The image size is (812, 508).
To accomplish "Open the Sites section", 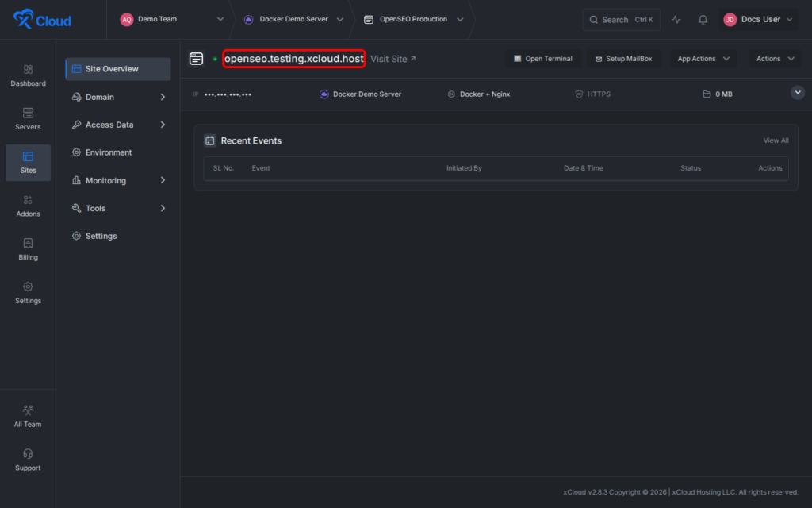I will (x=28, y=163).
